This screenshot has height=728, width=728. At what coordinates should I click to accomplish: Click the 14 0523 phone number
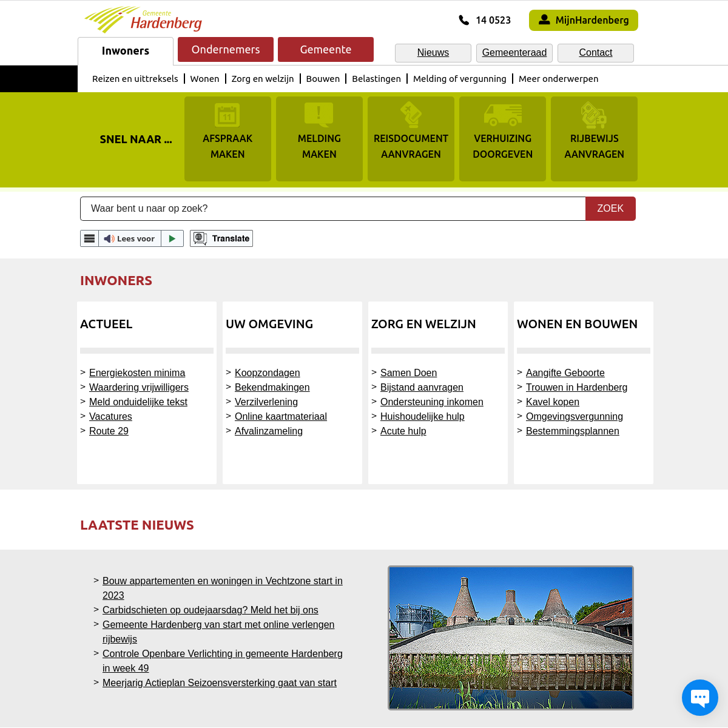tap(493, 20)
